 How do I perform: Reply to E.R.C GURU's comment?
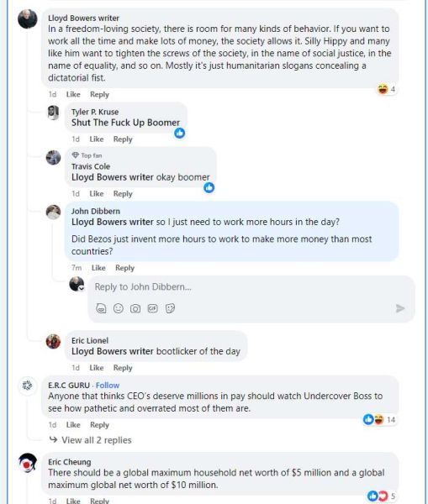point(99,425)
